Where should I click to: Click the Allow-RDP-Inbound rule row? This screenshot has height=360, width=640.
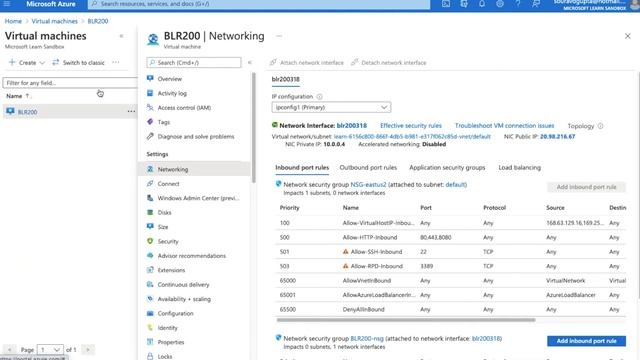(451, 266)
